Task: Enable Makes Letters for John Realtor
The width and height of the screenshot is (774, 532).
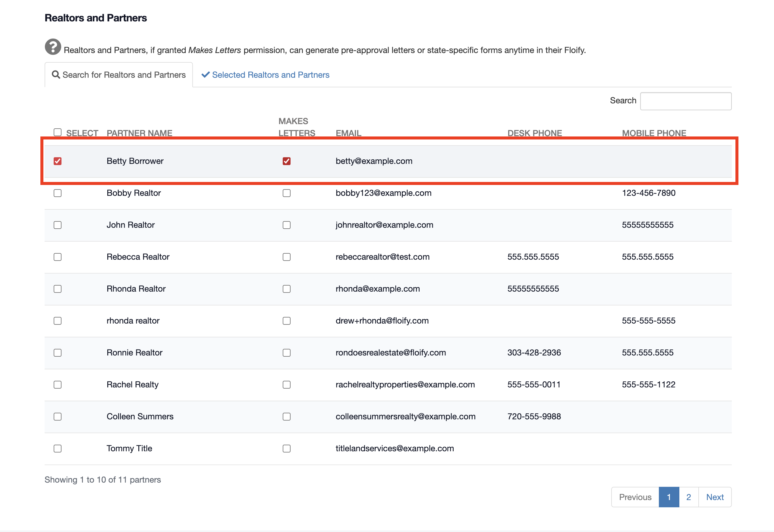Action: tap(286, 225)
